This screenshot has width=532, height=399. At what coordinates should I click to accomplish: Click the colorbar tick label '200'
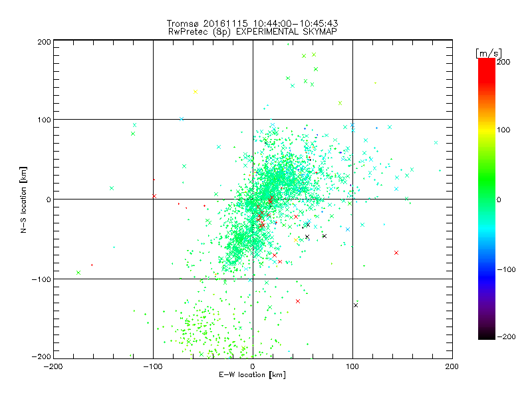(x=503, y=62)
